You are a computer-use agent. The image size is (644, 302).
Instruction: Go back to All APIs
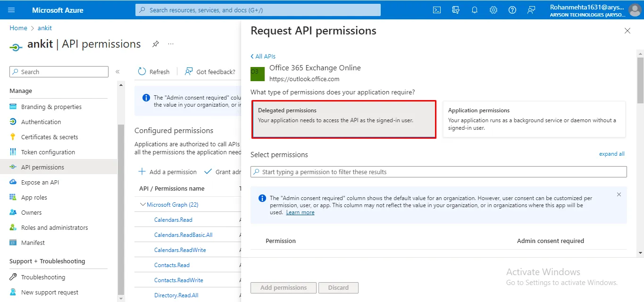(x=263, y=56)
